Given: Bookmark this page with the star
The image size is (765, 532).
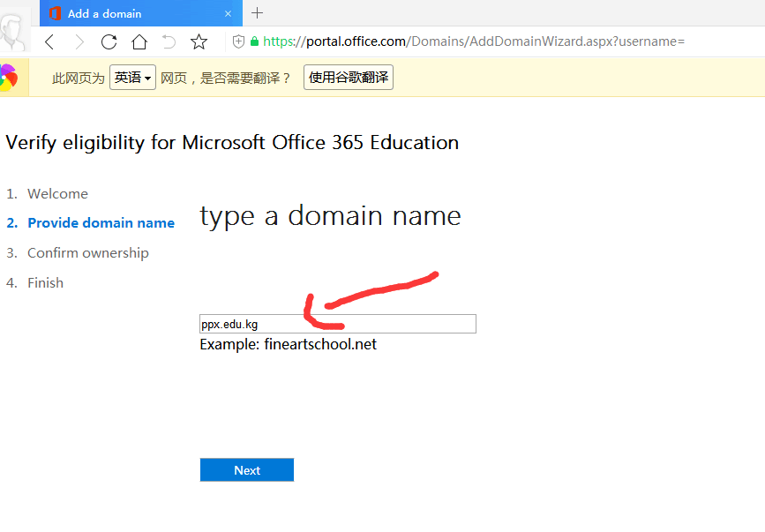Looking at the screenshot, I should point(199,41).
